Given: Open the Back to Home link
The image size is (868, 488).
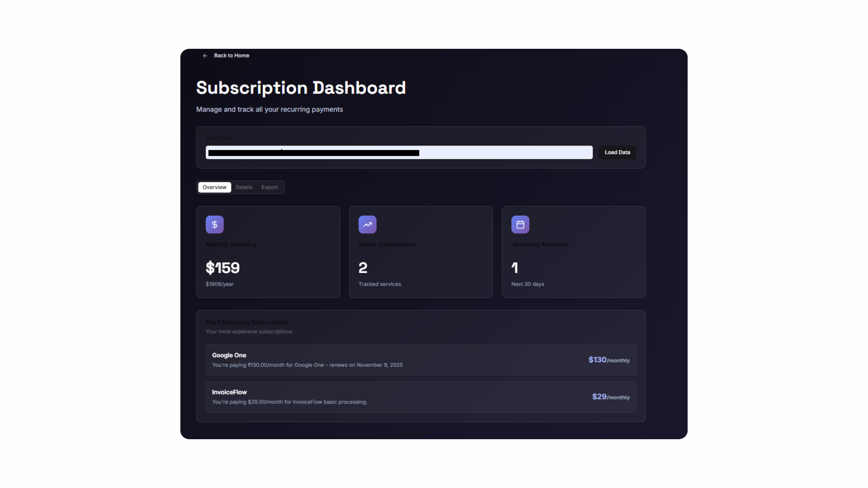Looking at the screenshot, I should pyautogui.click(x=231, y=56).
